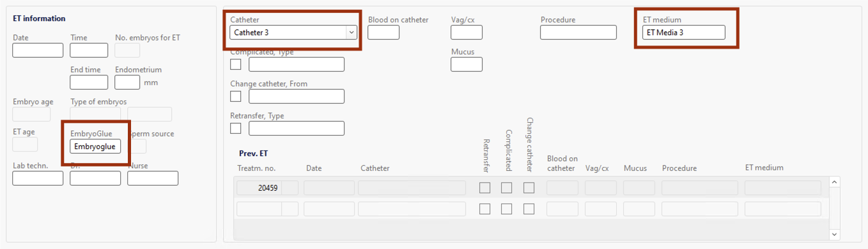Focus the Time input box
This screenshot has height=249, width=868.
tap(89, 50)
